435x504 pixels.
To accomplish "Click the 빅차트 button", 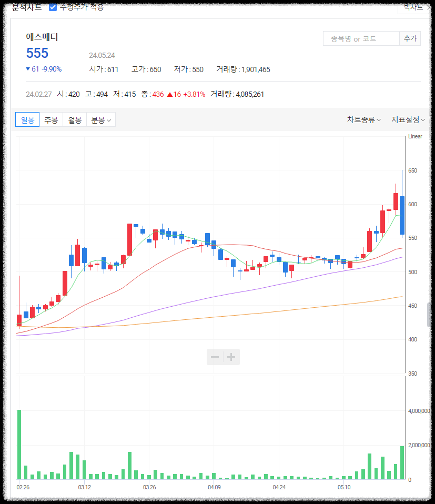I will click(x=413, y=7).
